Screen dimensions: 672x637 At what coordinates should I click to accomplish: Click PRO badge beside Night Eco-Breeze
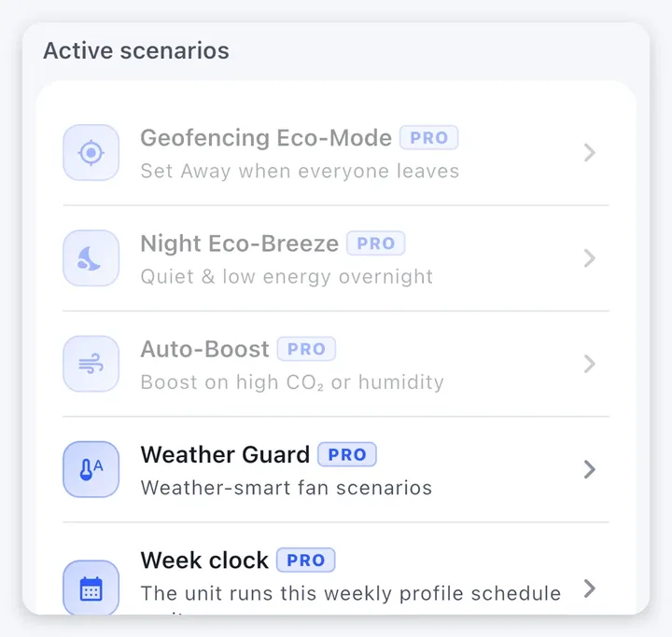[376, 243]
